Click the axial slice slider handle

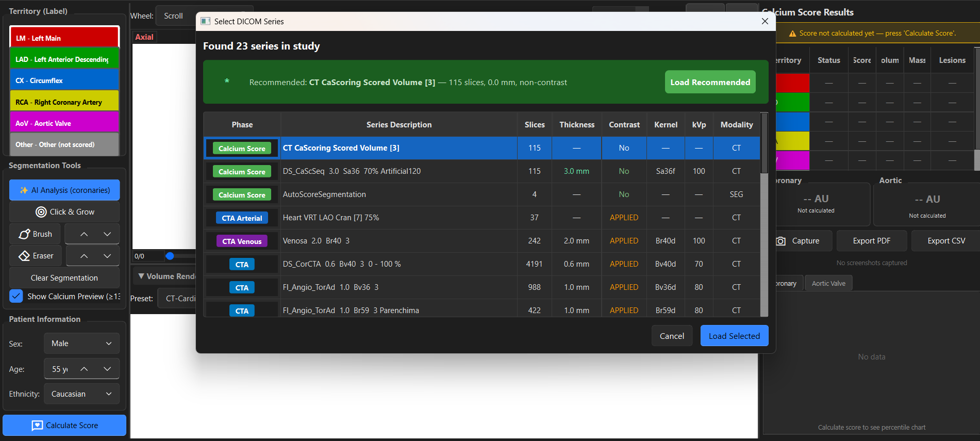point(170,256)
